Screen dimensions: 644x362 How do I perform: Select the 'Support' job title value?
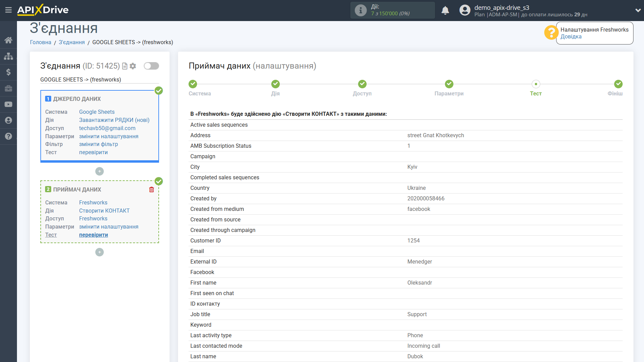(x=417, y=314)
